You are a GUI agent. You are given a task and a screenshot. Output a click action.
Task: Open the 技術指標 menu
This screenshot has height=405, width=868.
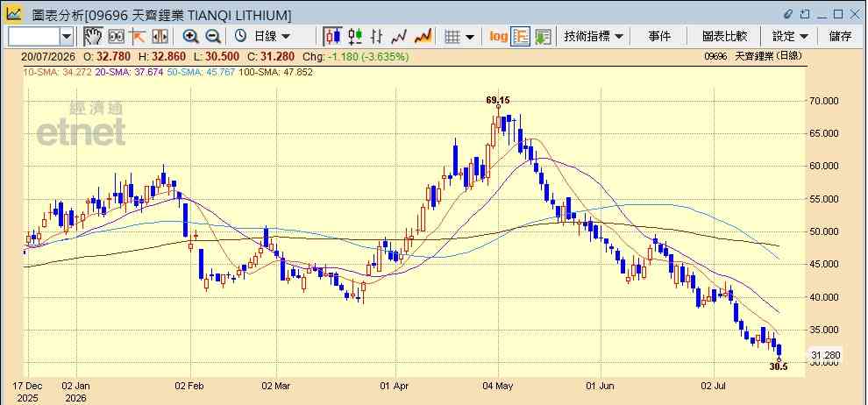593,37
